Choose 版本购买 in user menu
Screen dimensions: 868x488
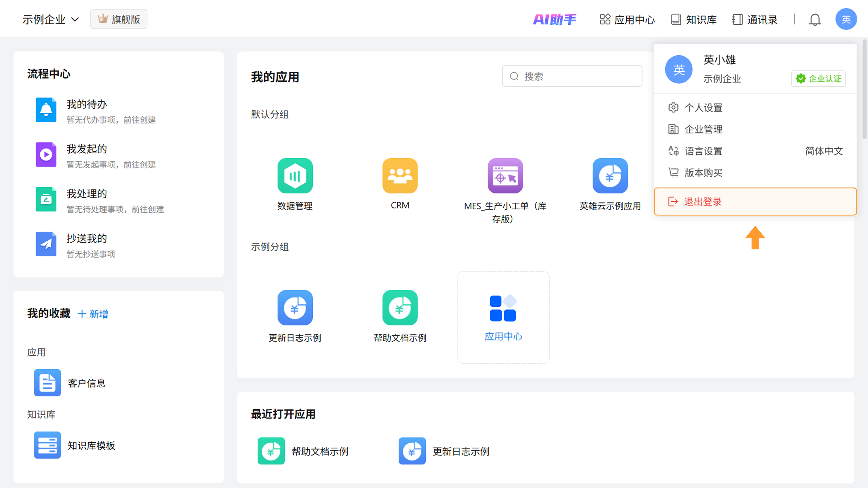pos(704,173)
